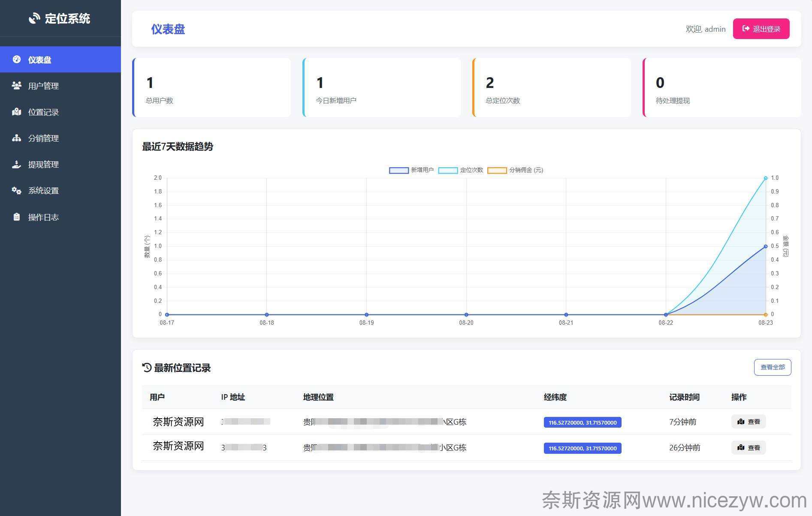Click the 查看全部 button
This screenshot has width=812, height=516.
772,367
